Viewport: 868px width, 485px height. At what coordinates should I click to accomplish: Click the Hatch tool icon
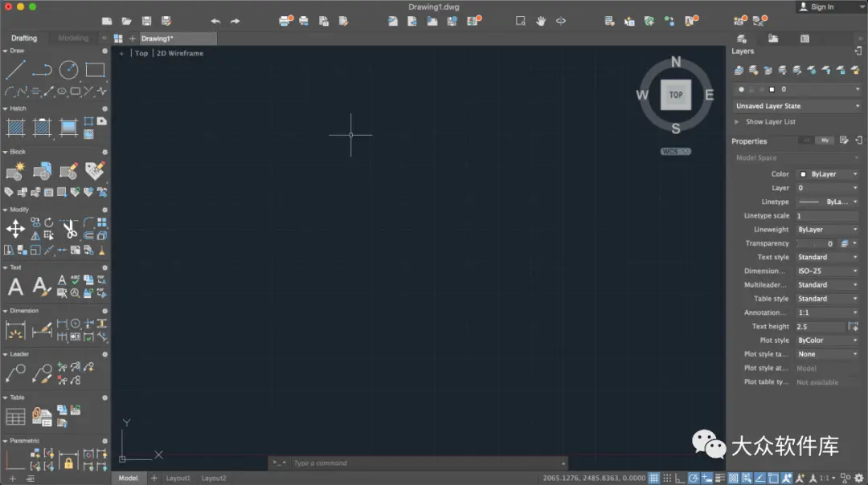point(15,128)
